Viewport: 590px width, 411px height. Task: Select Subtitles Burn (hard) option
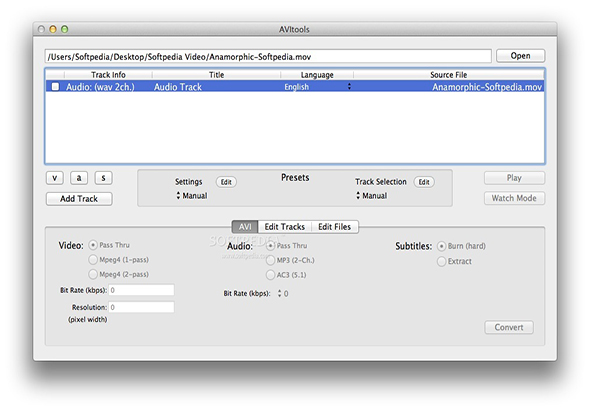441,247
